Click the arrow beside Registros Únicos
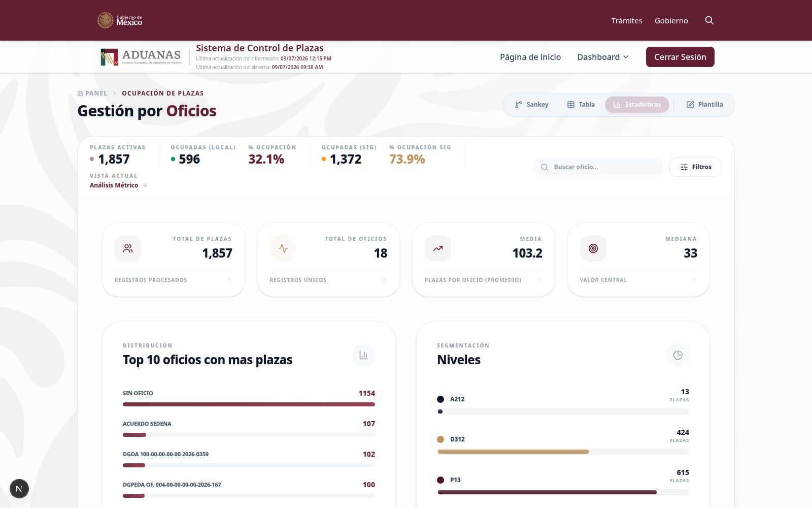Viewport: 812px width, 508px height. (384, 280)
